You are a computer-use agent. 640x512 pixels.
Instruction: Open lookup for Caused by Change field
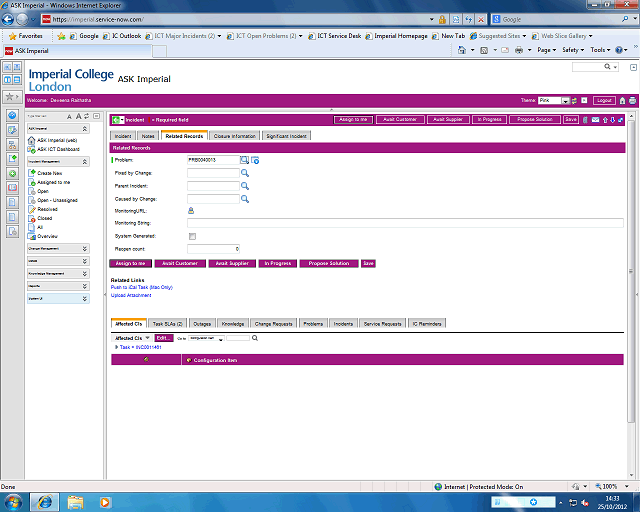244,199
